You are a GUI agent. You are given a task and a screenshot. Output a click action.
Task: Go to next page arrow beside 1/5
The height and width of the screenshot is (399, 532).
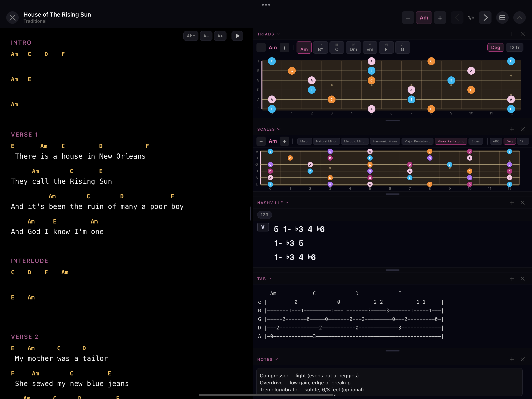[485, 18]
